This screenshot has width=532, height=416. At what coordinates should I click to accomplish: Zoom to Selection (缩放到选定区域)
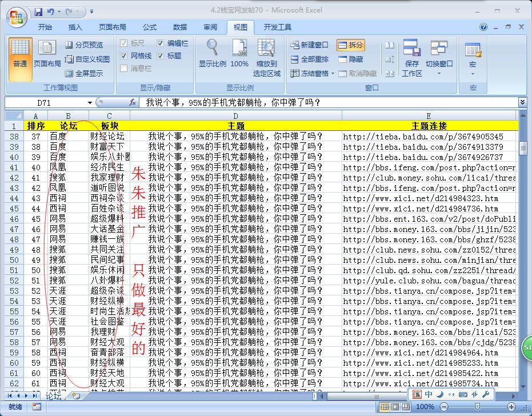tap(267, 58)
